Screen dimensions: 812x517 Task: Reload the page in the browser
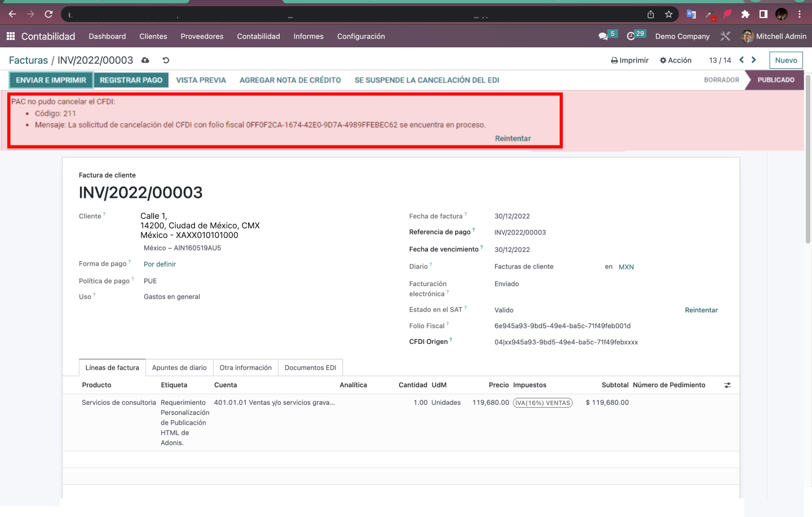48,14
